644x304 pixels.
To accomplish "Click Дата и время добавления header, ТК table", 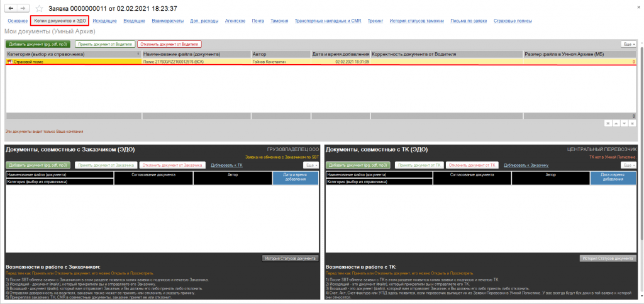I will pyautogui.click(x=613, y=177).
